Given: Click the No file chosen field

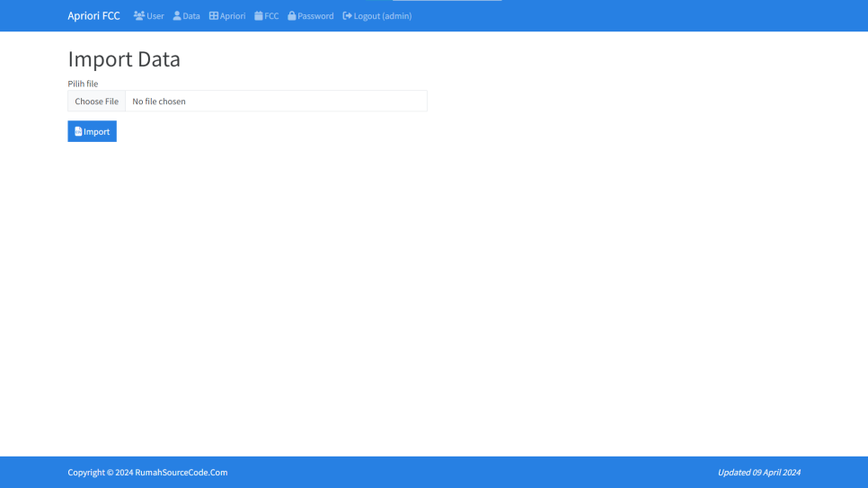Looking at the screenshot, I should (276, 102).
